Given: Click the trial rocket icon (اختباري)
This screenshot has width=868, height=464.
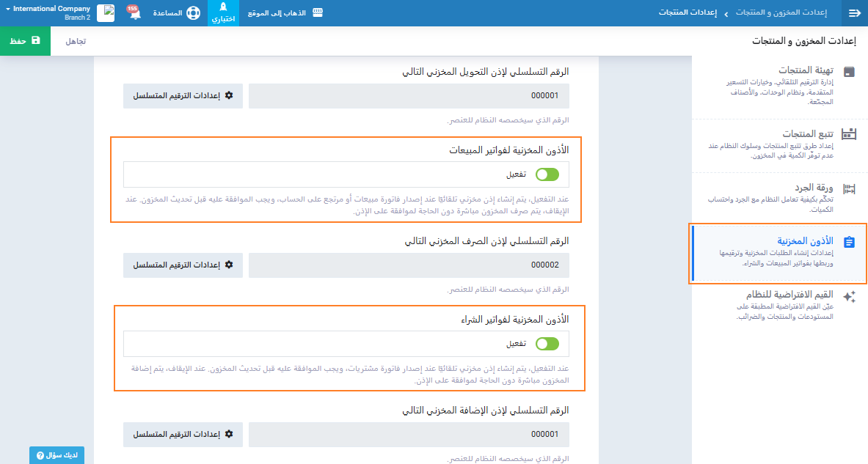Looking at the screenshot, I should click(223, 8).
